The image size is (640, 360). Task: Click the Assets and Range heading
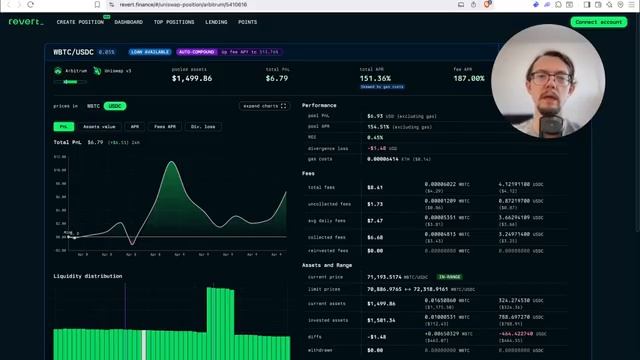point(327,265)
